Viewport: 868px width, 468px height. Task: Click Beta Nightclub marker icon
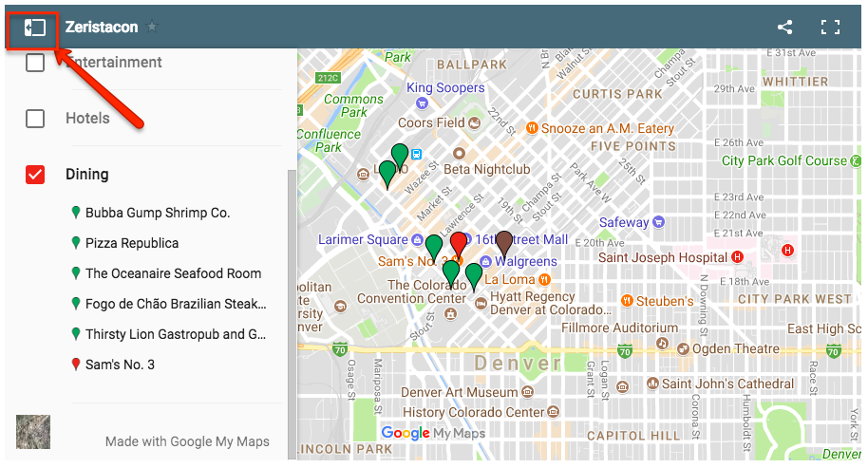pyautogui.click(x=459, y=153)
